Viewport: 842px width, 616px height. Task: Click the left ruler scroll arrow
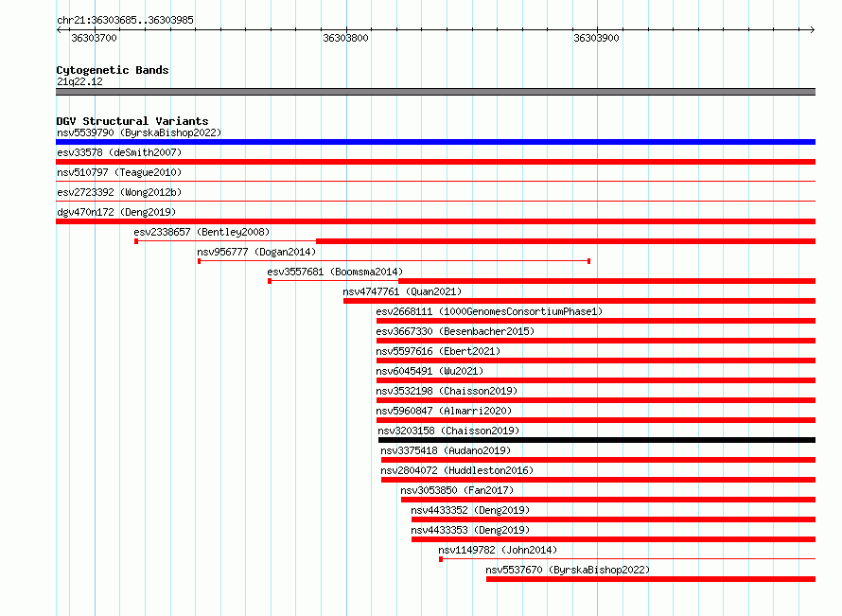pos(59,30)
